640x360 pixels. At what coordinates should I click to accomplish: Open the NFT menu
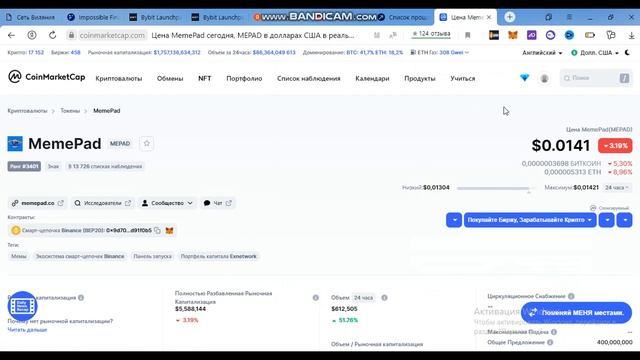[204, 78]
